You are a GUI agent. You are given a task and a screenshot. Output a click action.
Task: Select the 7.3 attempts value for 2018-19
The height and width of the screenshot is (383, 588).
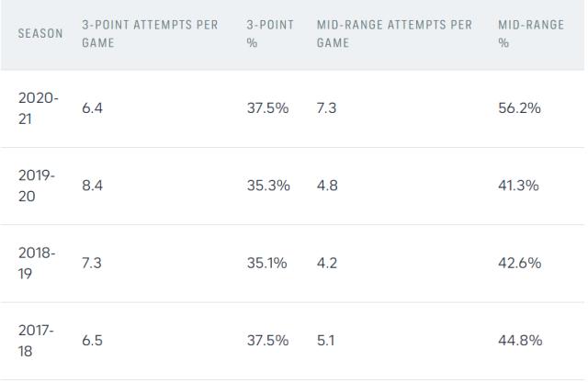(x=92, y=263)
